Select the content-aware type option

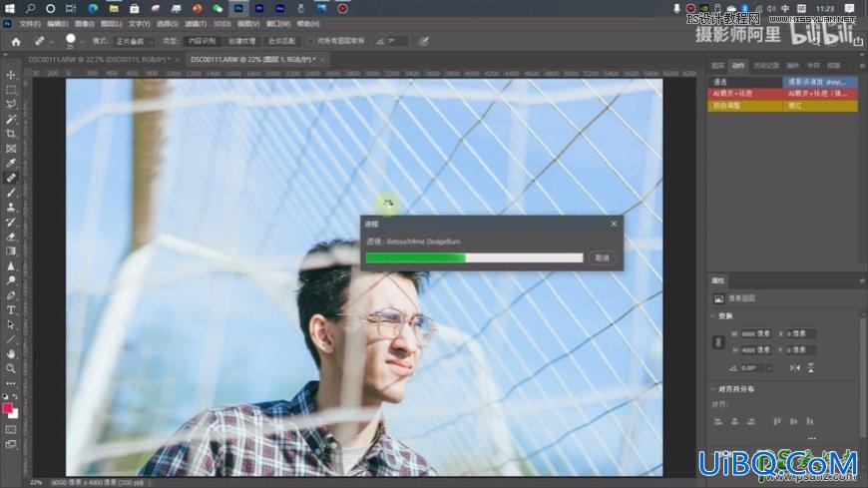click(x=203, y=41)
